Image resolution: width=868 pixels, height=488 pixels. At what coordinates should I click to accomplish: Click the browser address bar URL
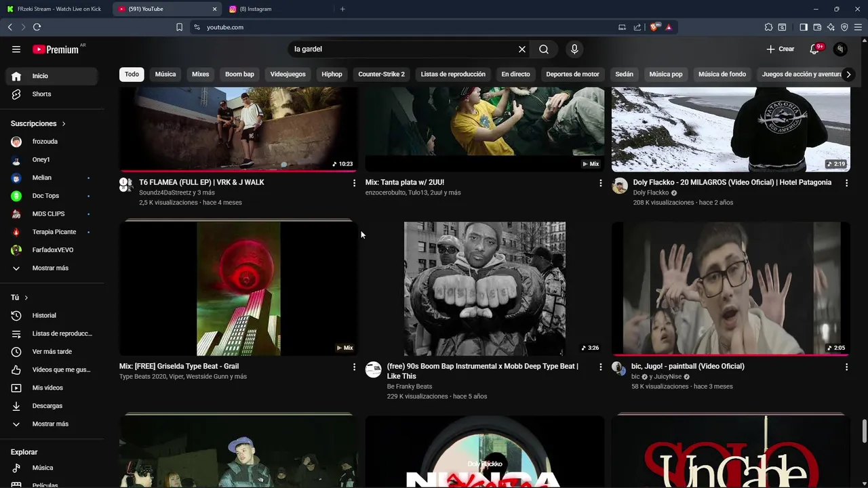[x=225, y=27]
